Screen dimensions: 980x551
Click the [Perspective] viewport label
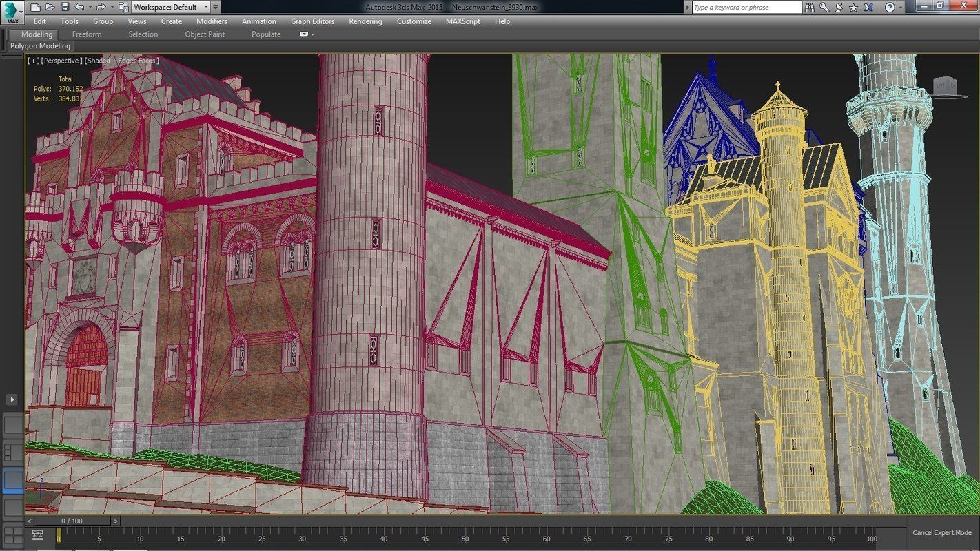coord(62,61)
